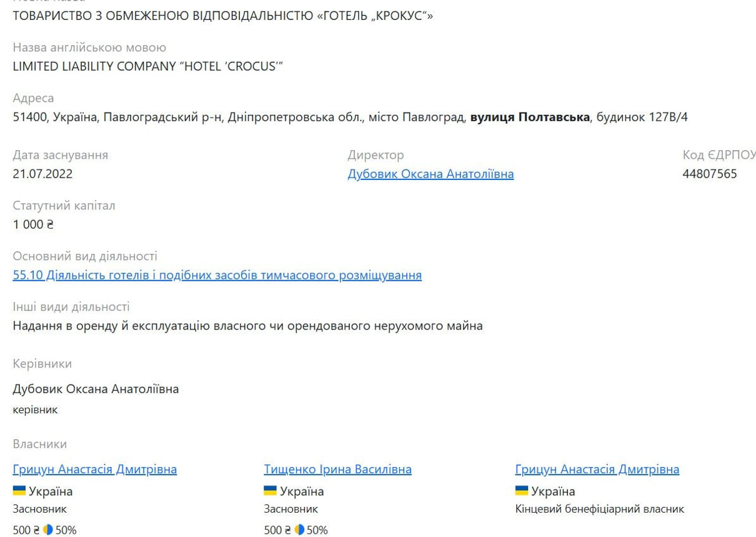Click the 50% share pie icon for Тищенко
Image resolution: width=756 pixels, height=537 pixels.
(x=299, y=530)
